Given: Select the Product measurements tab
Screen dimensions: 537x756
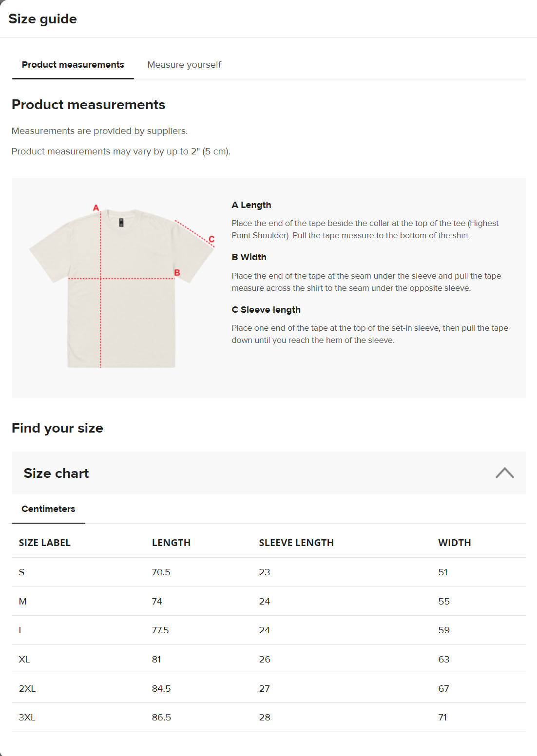Looking at the screenshot, I should pos(73,64).
